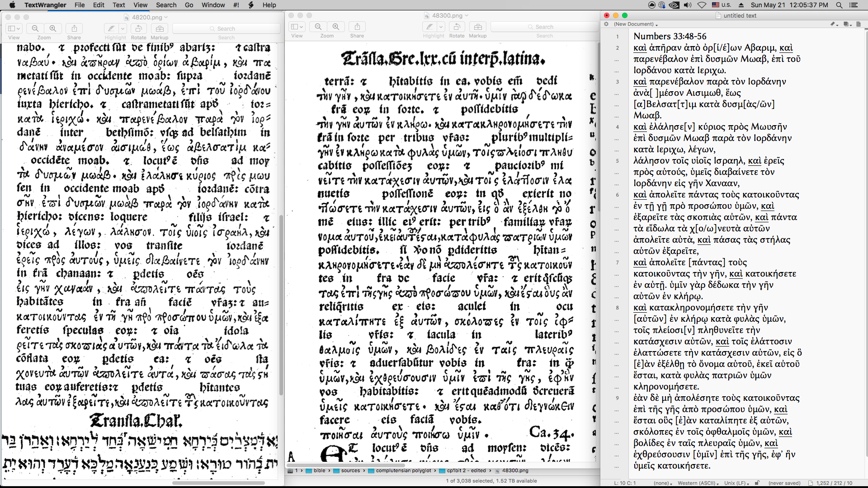This screenshot has height=488, width=868.
Task: Click the Share icon in the 48200.png window
Action: pos(74,28)
